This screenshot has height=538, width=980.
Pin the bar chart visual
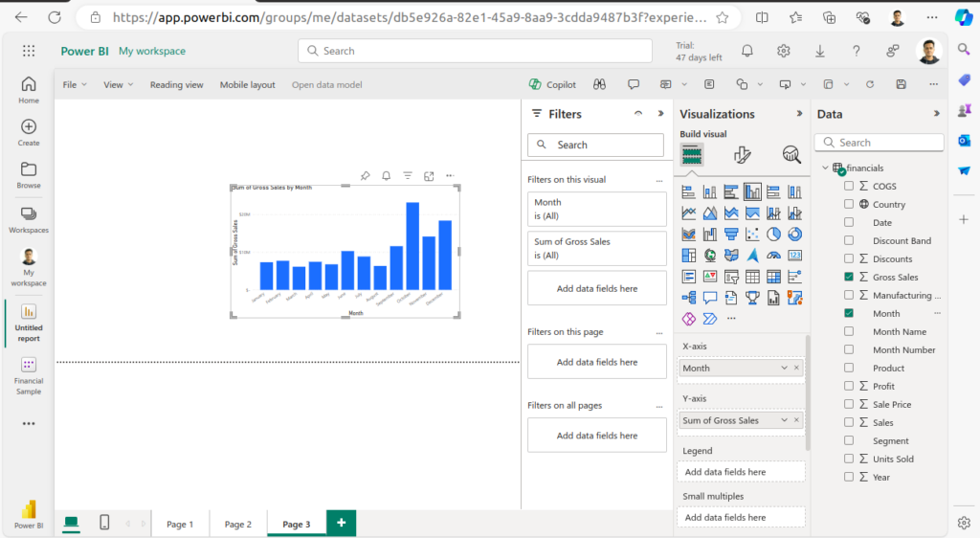point(365,176)
